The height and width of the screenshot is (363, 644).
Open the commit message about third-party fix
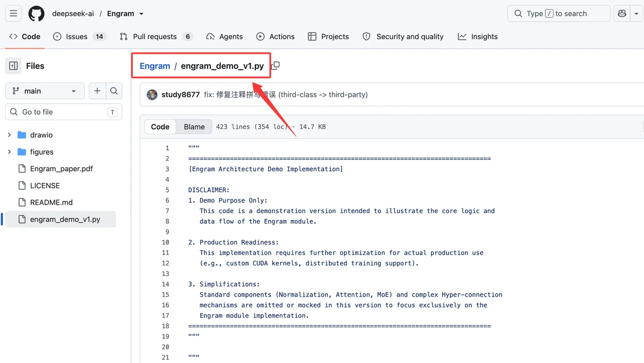[x=286, y=95]
